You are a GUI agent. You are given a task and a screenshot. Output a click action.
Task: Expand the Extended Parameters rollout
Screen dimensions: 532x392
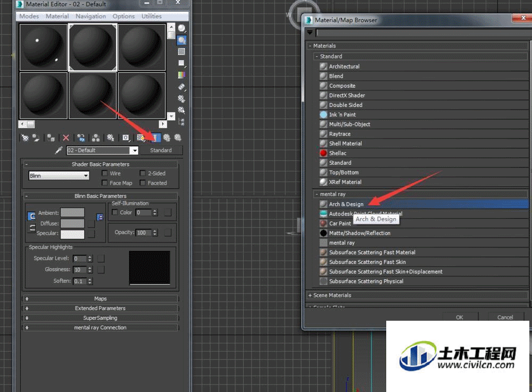pos(101,308)
